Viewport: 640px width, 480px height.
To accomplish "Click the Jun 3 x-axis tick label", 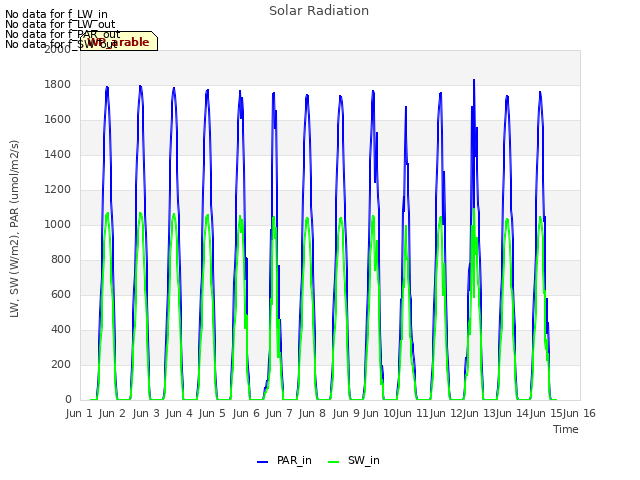I will point(146,413).
